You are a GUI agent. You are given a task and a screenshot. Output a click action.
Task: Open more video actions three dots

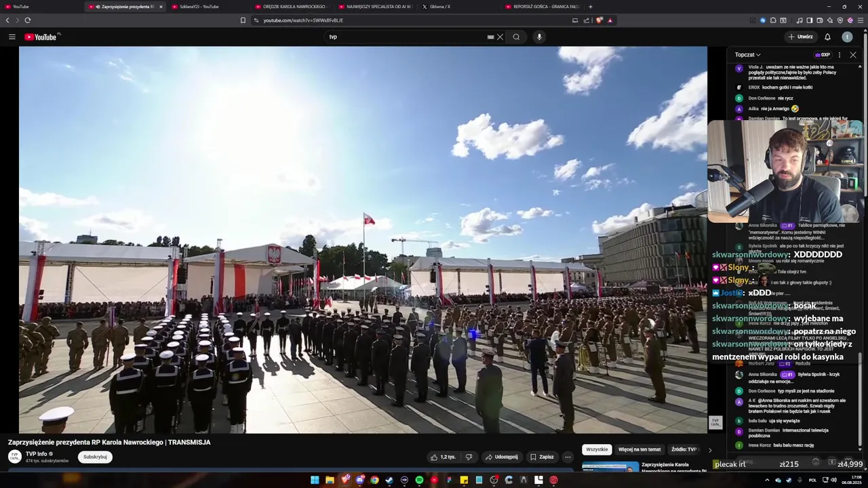568,457
